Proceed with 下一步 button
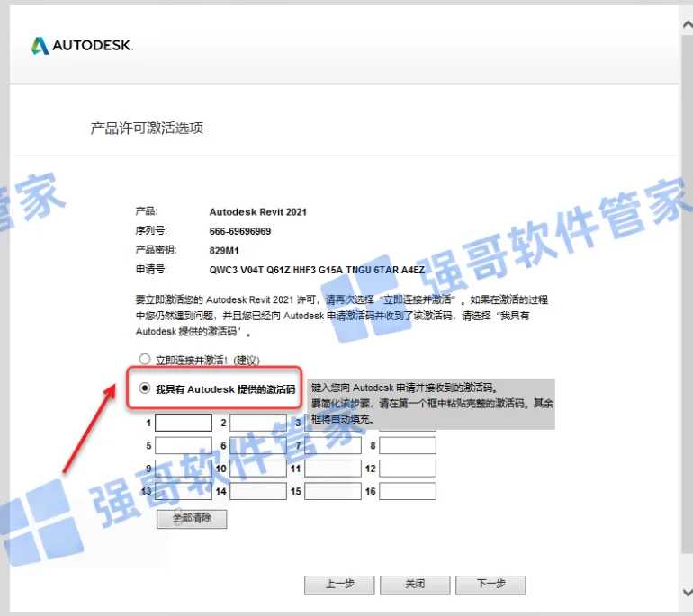 pos(490,585)
